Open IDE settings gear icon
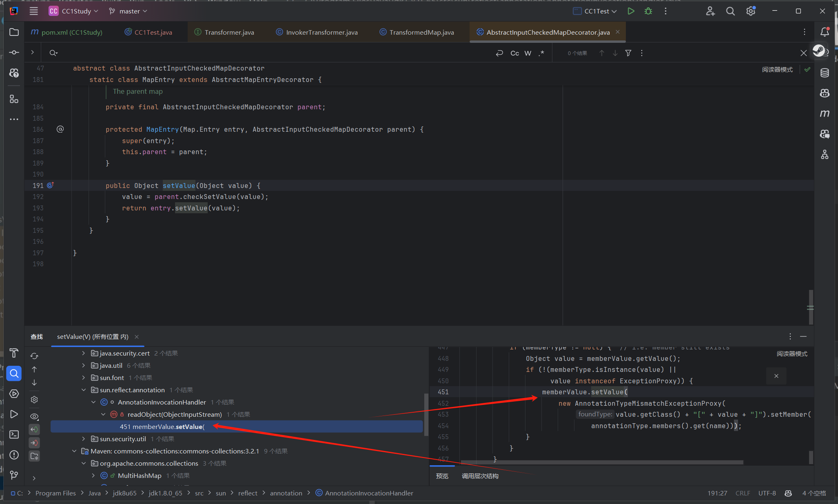This screenshot has width=838, height=504. (x=751, y=11)
